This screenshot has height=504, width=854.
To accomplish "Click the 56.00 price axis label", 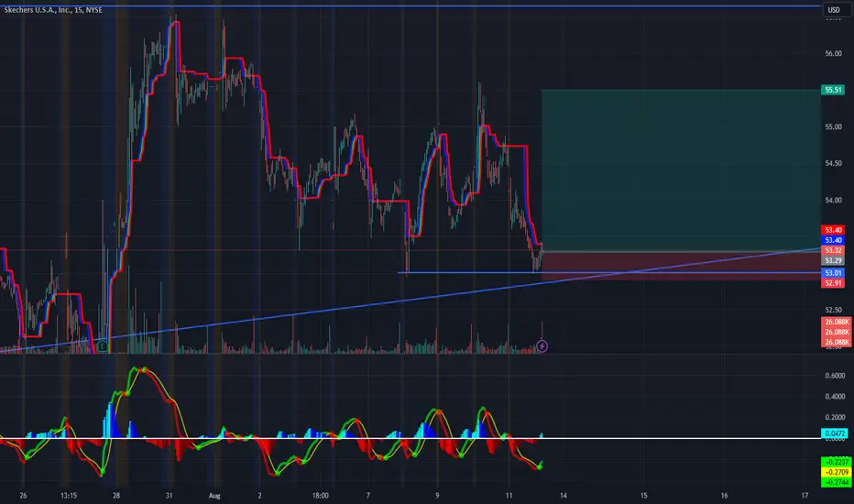I will [833, 53].
